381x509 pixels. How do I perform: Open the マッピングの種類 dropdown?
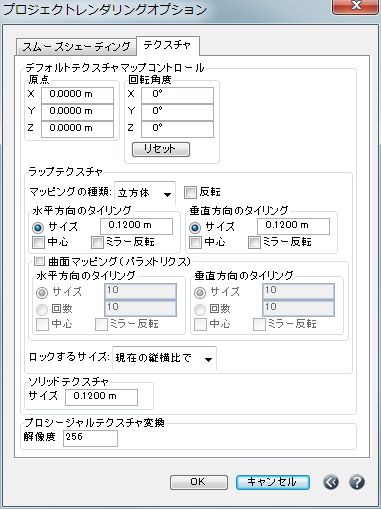click(x=145, y=193)
